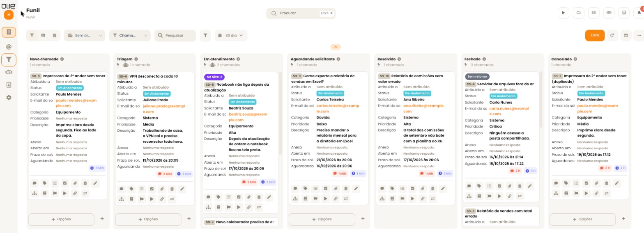Click the hierarchy icon on the SD-5 card
Screen dimensions: 644x233
[x=34, y=193]
